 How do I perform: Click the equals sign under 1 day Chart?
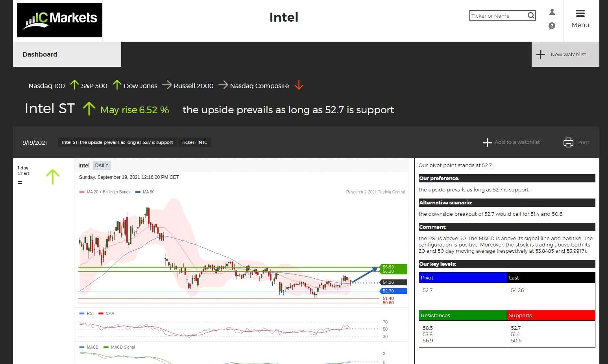[x=20, y=182]
